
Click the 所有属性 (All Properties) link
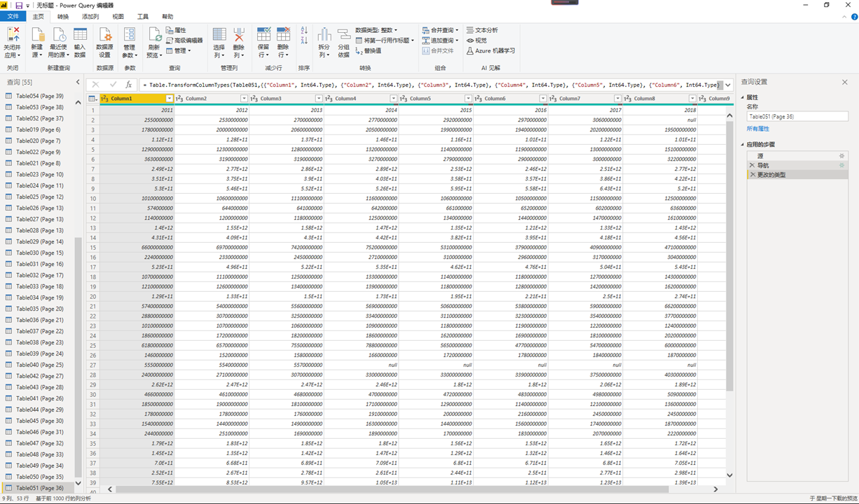[757, 129]
